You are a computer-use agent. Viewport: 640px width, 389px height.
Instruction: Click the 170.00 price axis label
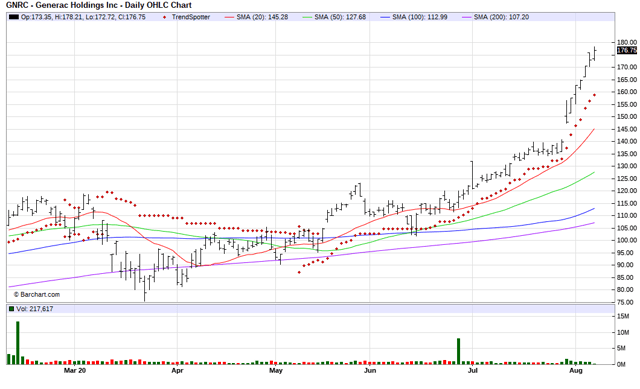[627, 67]
